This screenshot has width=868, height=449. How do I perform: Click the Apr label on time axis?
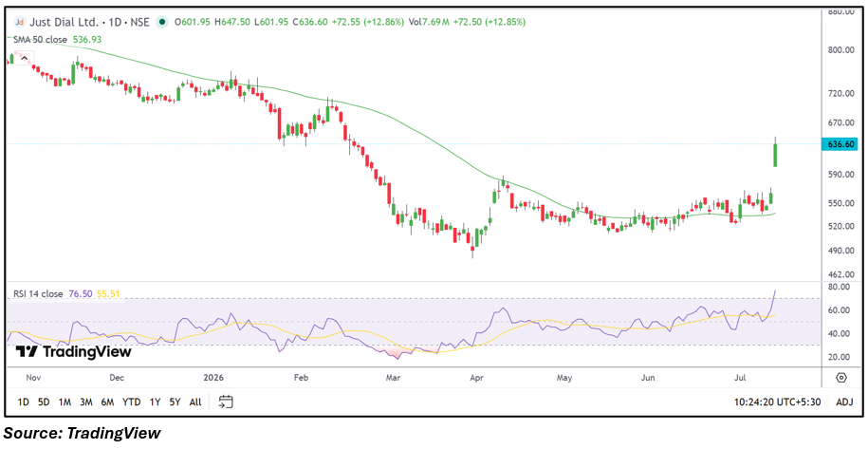pos(475,378)
